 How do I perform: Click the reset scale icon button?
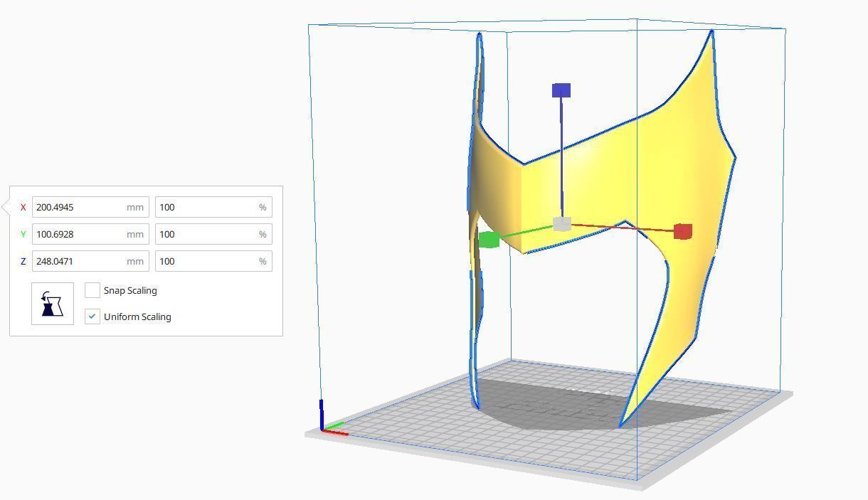tap(53, 304)
